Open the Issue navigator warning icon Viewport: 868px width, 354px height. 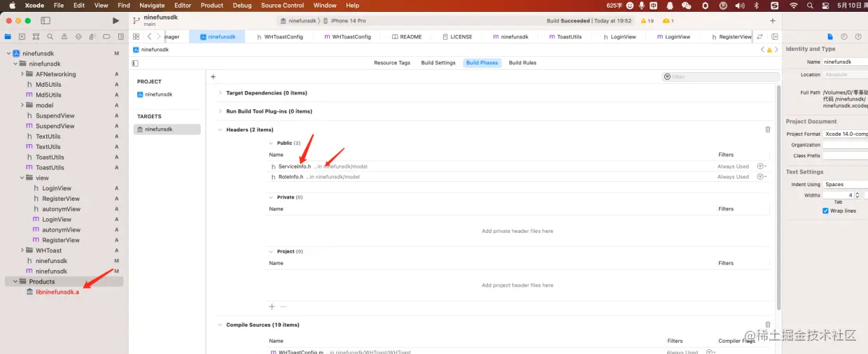tap(64, 36)
